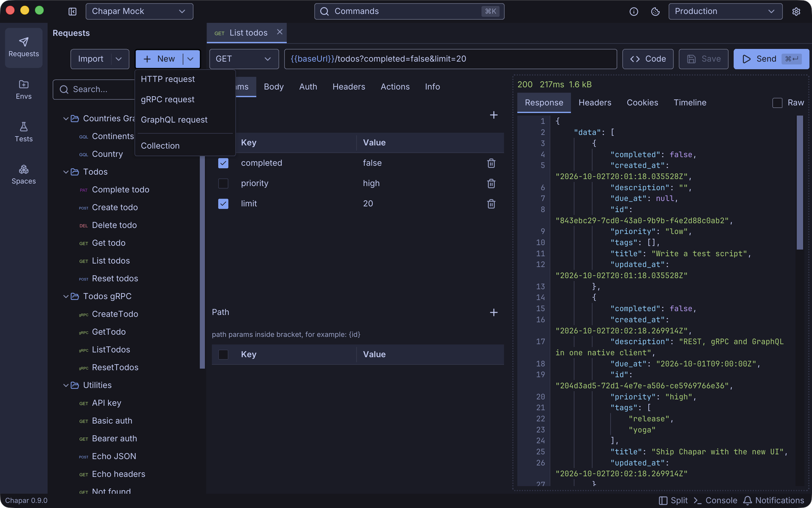The width and height of the screenshot is (812, 508).
Task: Toggle the Raw response checkbox
Action: point(777,103)
